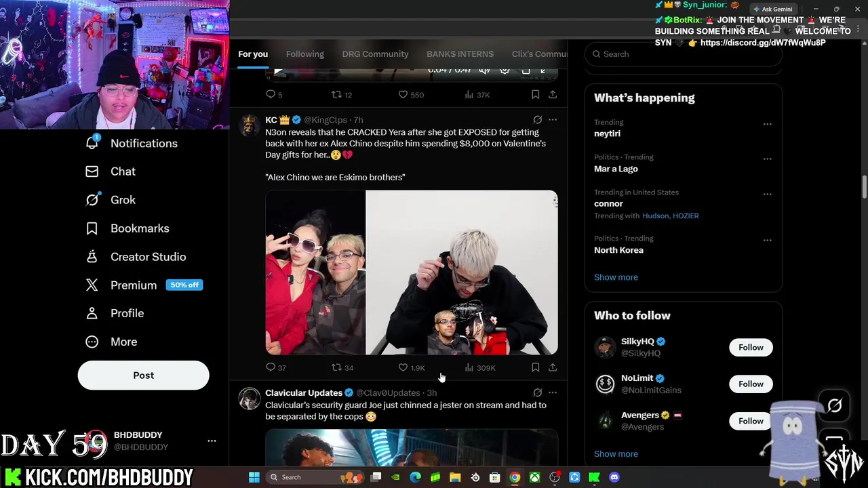Click the blue Post button
The image size is (868, 488).
click(x=143, y=375)
